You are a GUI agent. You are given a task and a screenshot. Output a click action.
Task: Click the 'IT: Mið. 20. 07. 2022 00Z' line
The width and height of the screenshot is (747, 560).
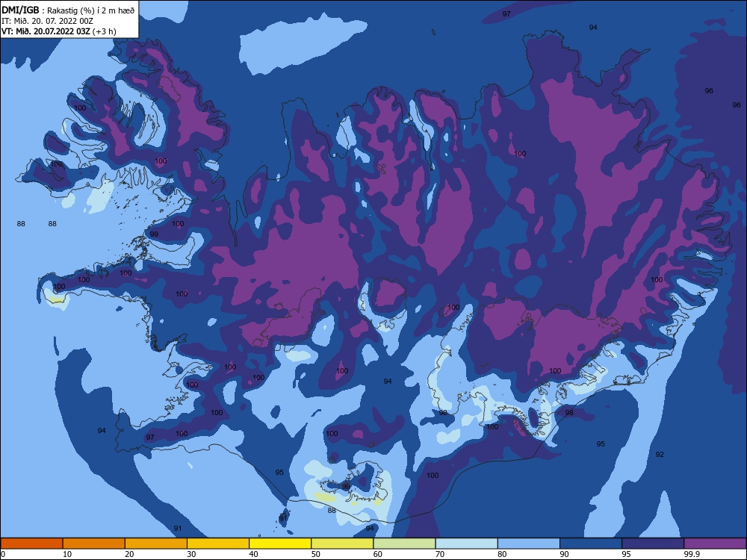47,21
